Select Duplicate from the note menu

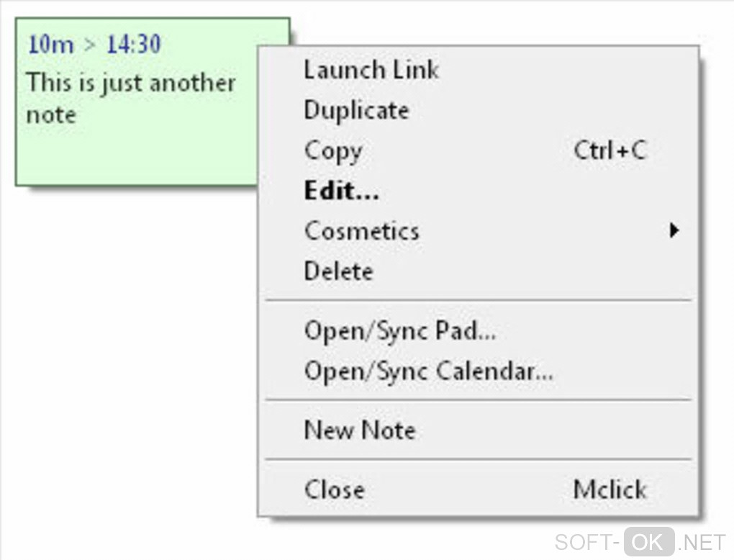(356, 110)
